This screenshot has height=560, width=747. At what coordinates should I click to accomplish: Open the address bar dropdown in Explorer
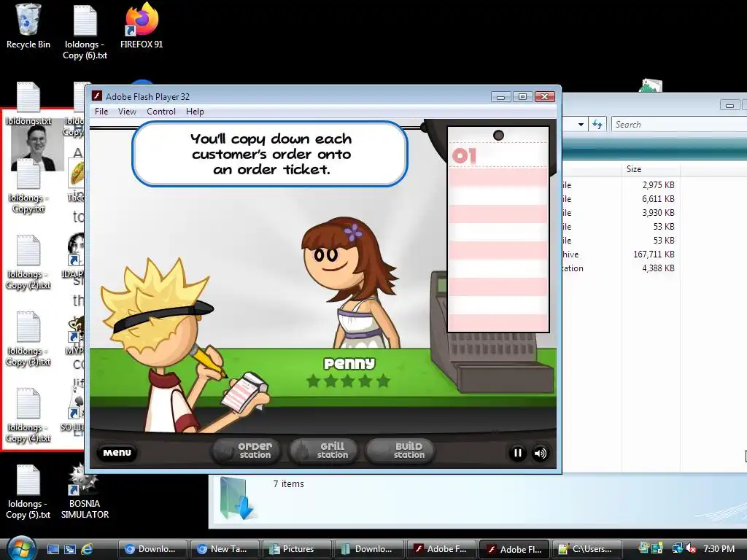coord(581,124)
